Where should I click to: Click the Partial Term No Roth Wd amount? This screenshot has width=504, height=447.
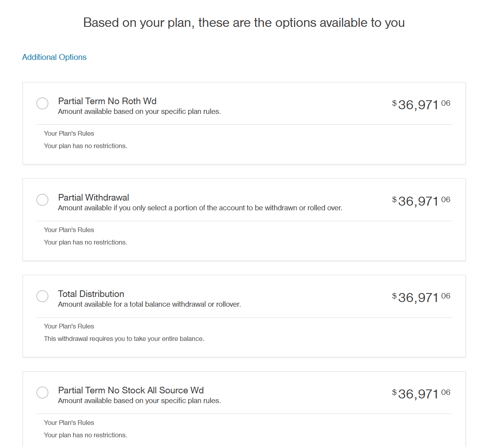pyautogui.click(x=421, y=105)
